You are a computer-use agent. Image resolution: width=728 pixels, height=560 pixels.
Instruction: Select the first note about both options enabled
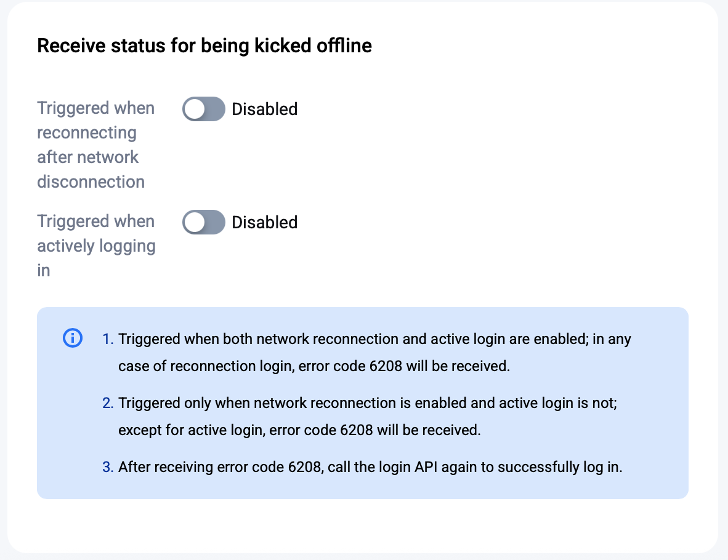click(374, 353)
